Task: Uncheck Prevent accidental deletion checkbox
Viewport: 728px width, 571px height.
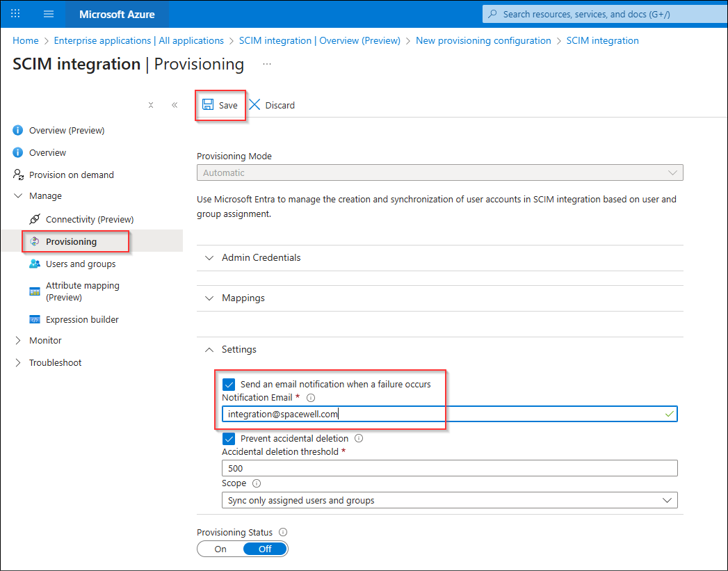Action: pyautogui.click(x=229, y=439)
